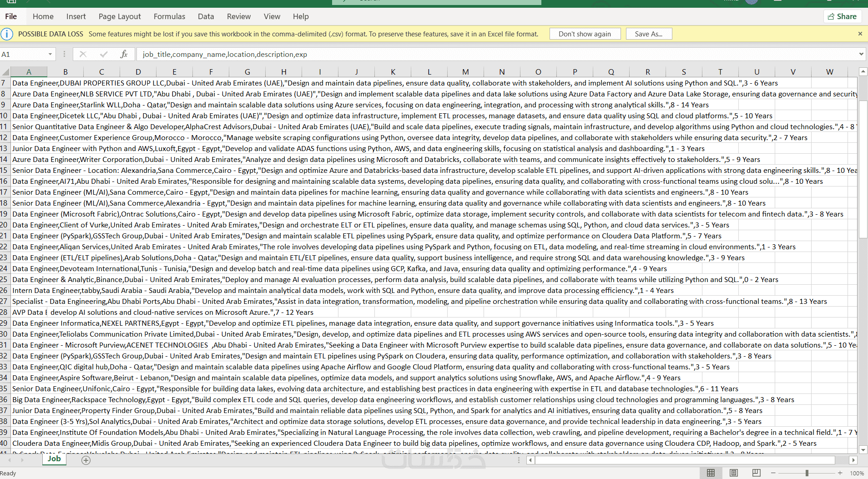Click the Devoteam International Tunis row

click(x=339, y=268)
